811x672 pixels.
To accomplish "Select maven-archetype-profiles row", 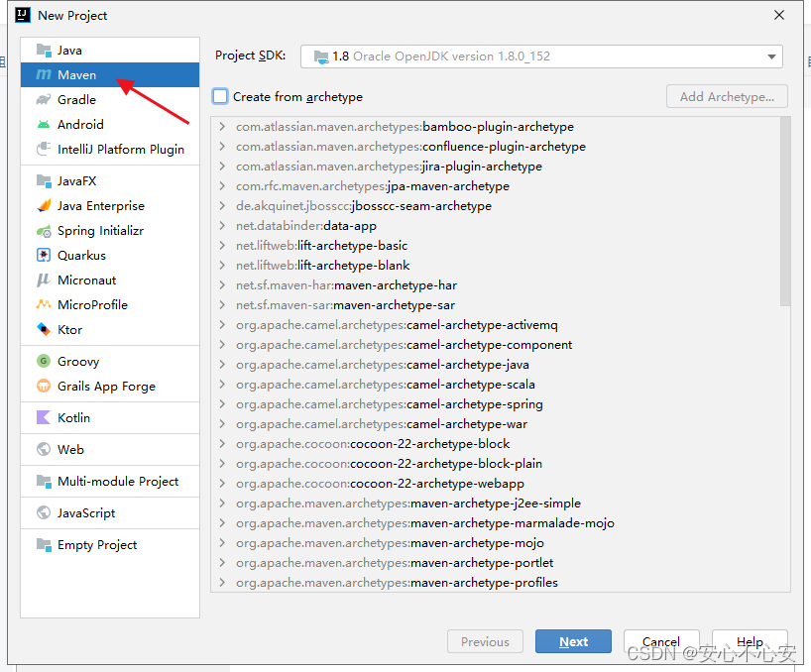I will (496, 583).
